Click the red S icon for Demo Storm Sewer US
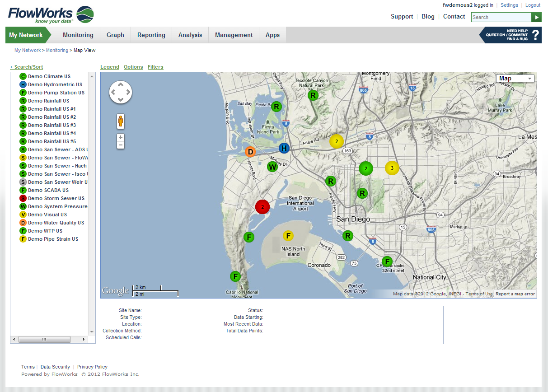This screenshot has height=392, width=548. click(23, 198)
